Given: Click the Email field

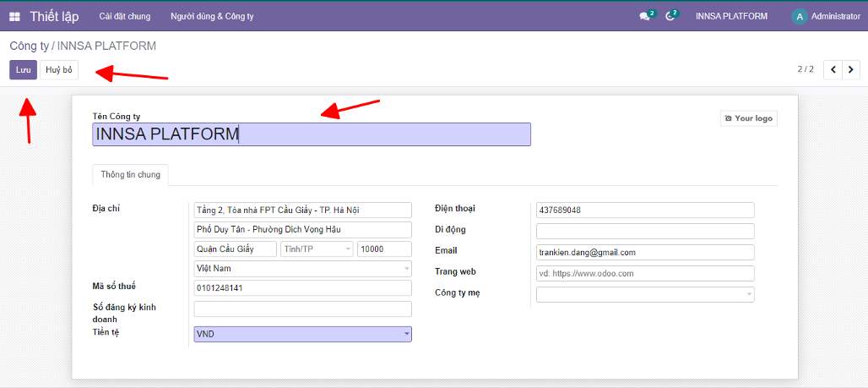Looking at the screenshot, I should click(x=645, y=252).
